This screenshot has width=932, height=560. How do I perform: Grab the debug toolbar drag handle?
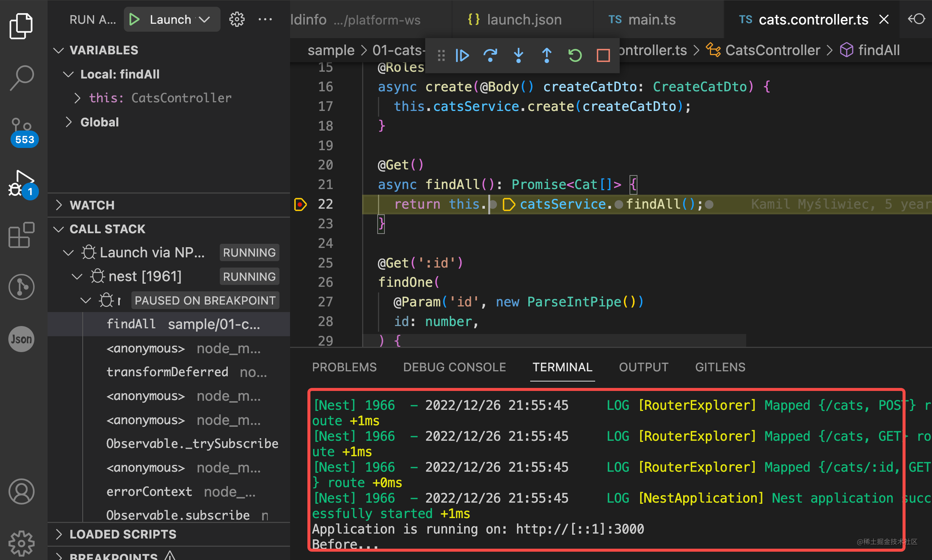click(x=441, y=56)
